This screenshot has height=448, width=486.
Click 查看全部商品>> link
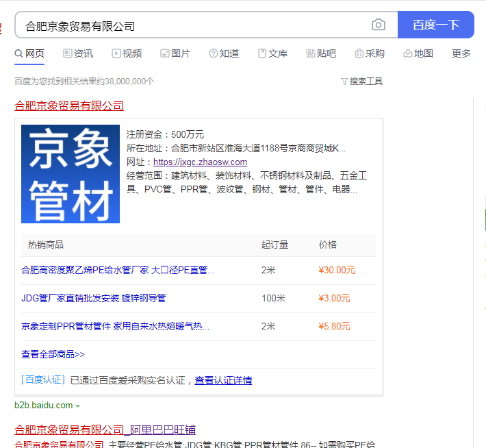pos(53,354)
